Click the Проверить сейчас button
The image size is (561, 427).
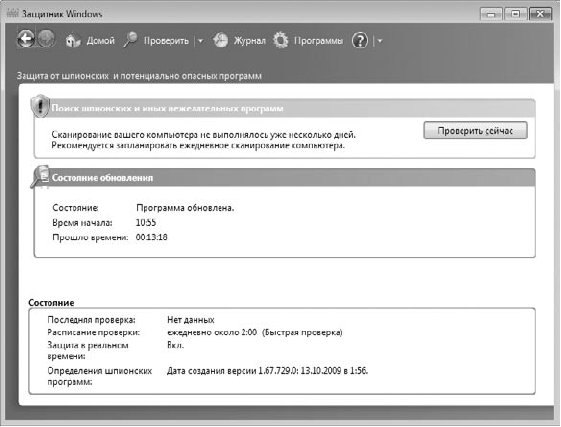(475, 131)
